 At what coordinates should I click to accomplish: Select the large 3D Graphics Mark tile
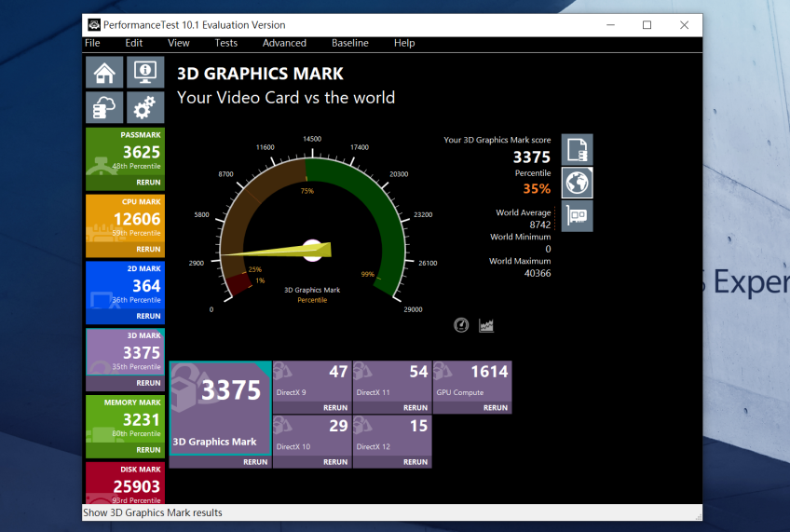click(220, 408)
